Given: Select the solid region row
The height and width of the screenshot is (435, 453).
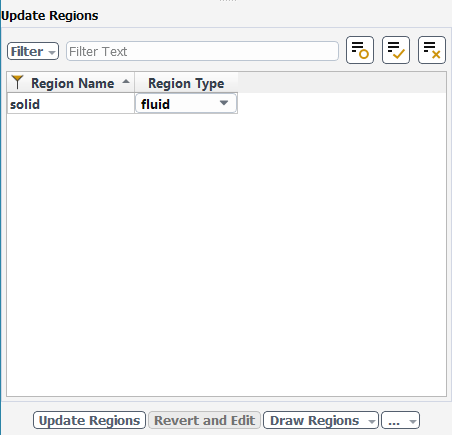Looking at the screenshot, I should coord(71,104).
